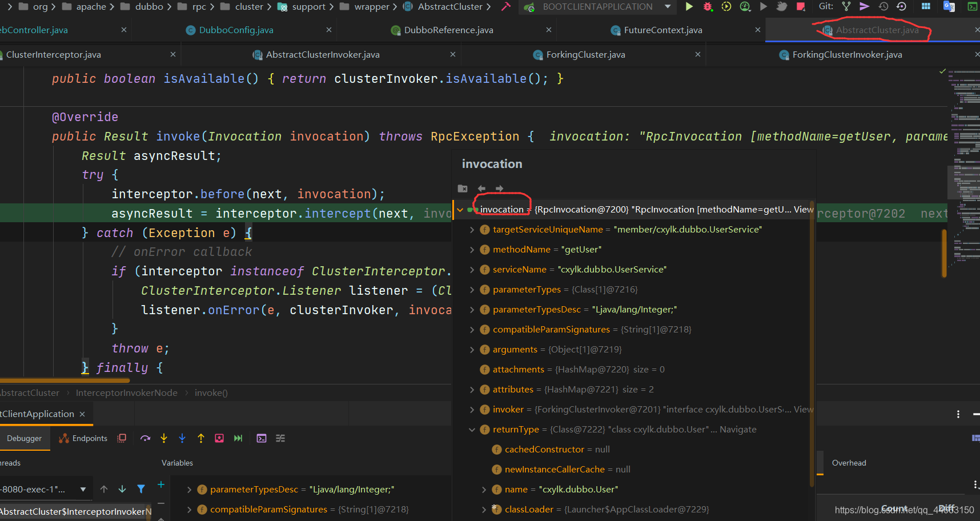Rollback changes with the Git revert icon
This screenshot has height=521, width=980.
tap(901, 7)
